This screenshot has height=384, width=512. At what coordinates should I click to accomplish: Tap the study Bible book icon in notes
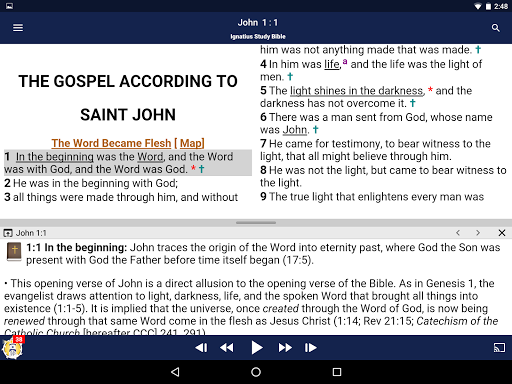click(x=14, y=252)
